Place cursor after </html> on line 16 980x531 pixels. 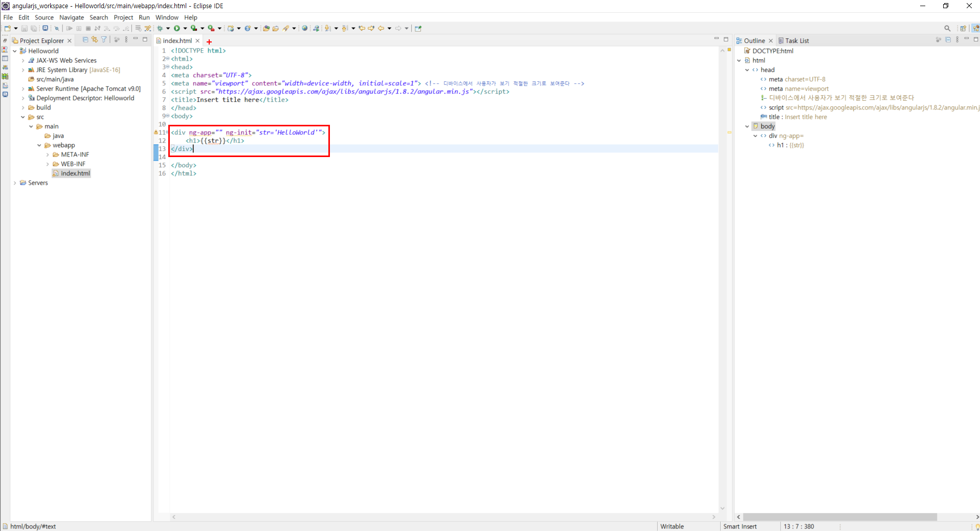click(197, 173)
